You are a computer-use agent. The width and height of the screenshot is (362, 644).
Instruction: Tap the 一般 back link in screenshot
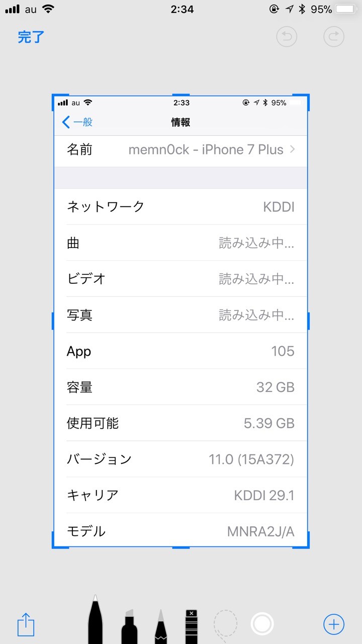pos(77,122)
